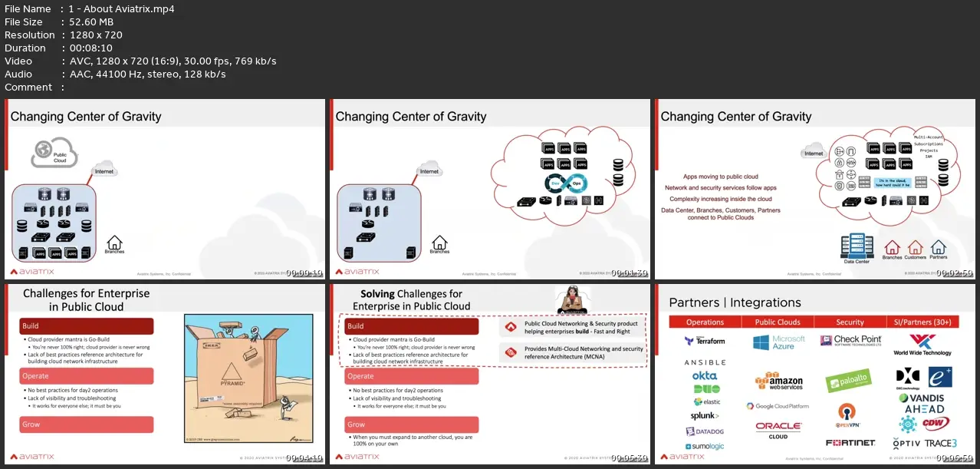Click the Grow bar in Challenges slide
Screen dimensions: 980x469
86,424
